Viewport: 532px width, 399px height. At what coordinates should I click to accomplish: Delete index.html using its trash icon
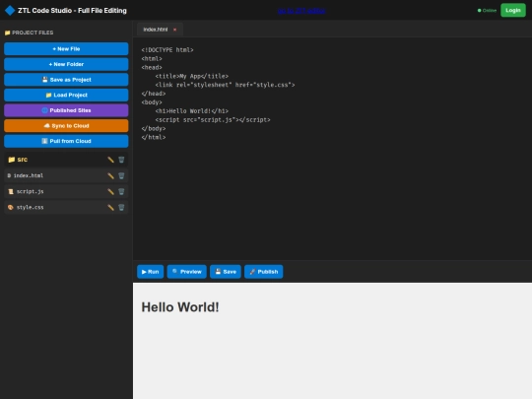[x=121, y=175]
